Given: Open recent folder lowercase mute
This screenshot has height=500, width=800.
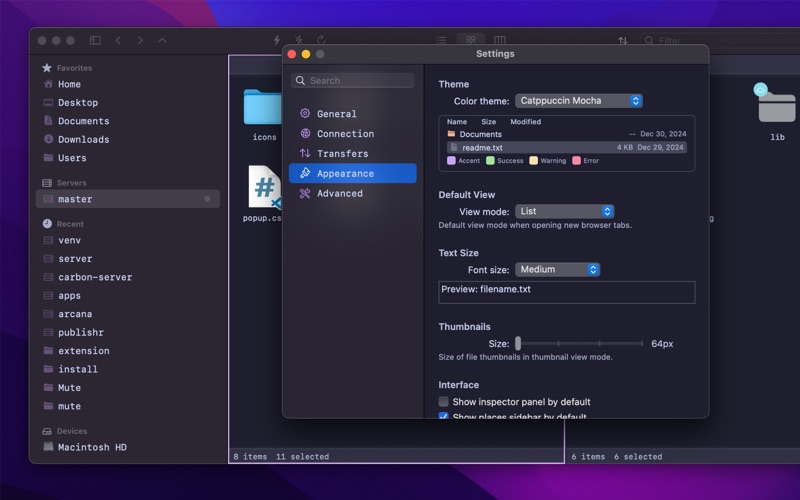Looking at the screenshot, I should click(x=69, y=406).
